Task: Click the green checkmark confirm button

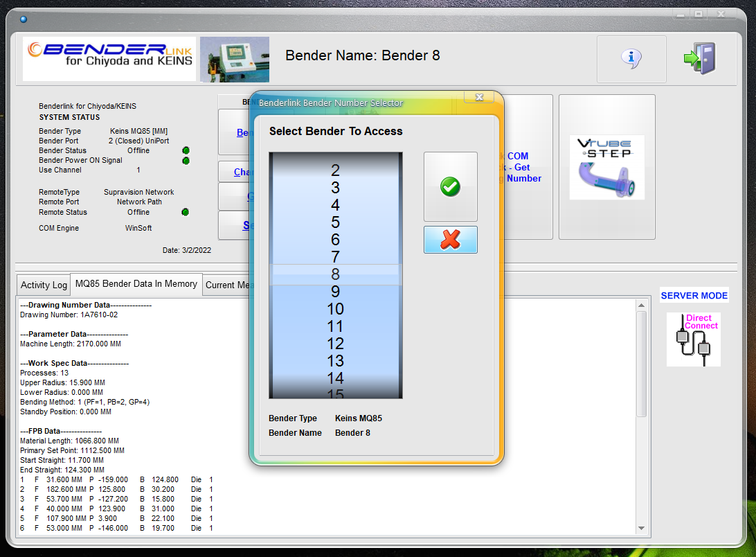Action: tap(450, 186)
